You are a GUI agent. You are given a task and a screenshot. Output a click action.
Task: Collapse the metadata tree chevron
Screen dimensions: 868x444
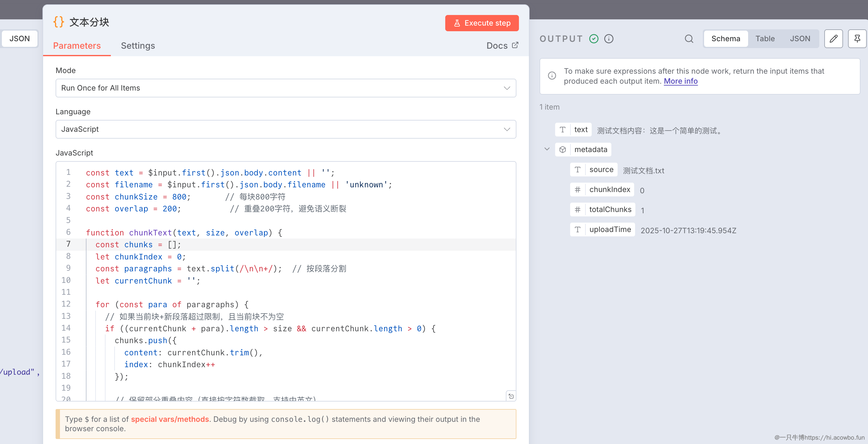point(547,149)
